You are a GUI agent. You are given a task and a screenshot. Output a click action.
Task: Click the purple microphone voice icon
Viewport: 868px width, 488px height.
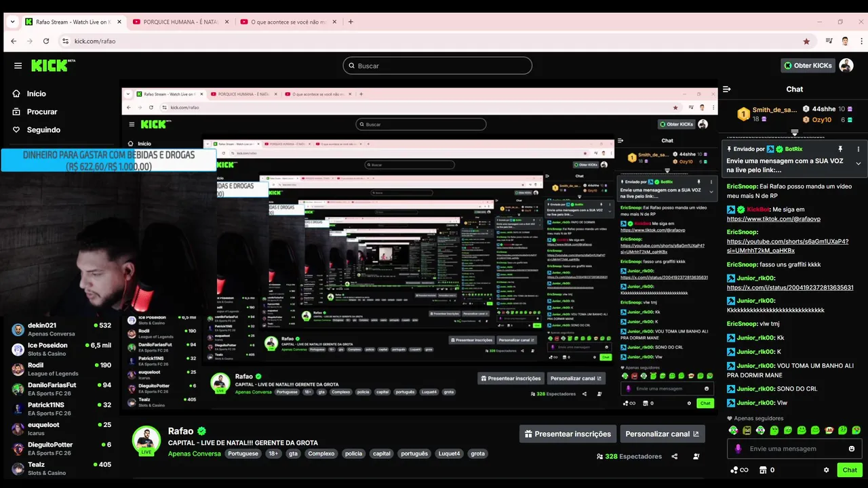coord(738,449)
